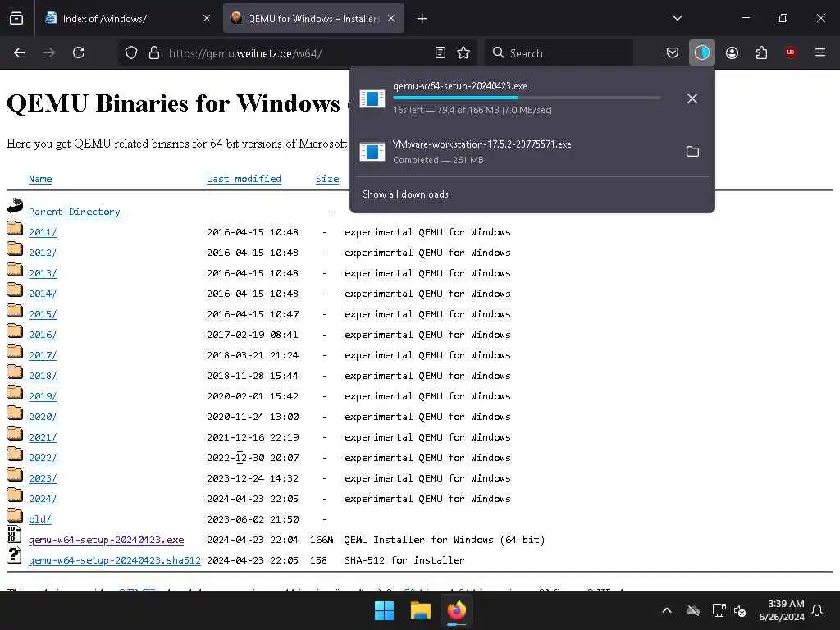The image size is (840, 630).
Task: Click the URL address field
Action: pos(297,53)
